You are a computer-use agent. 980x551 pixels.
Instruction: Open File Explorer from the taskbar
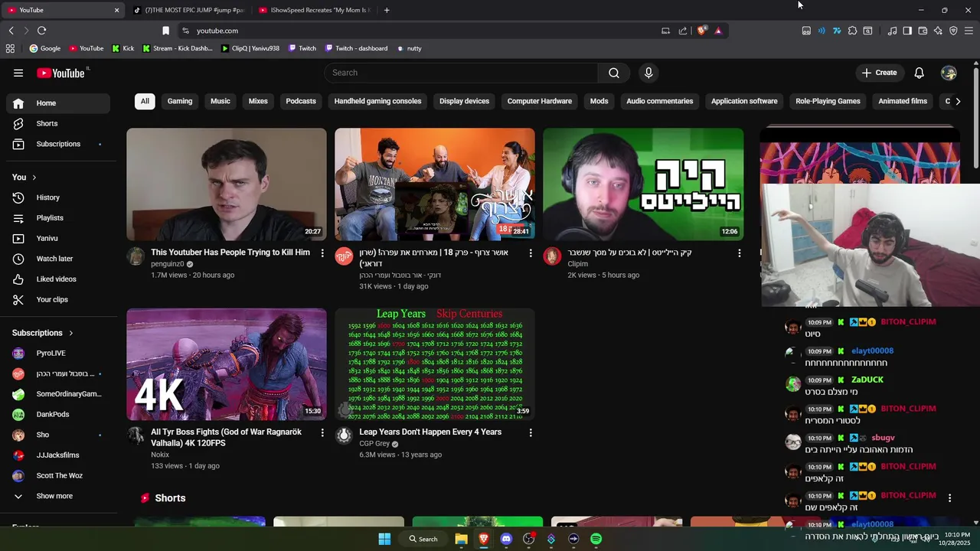tap(461, 539)
